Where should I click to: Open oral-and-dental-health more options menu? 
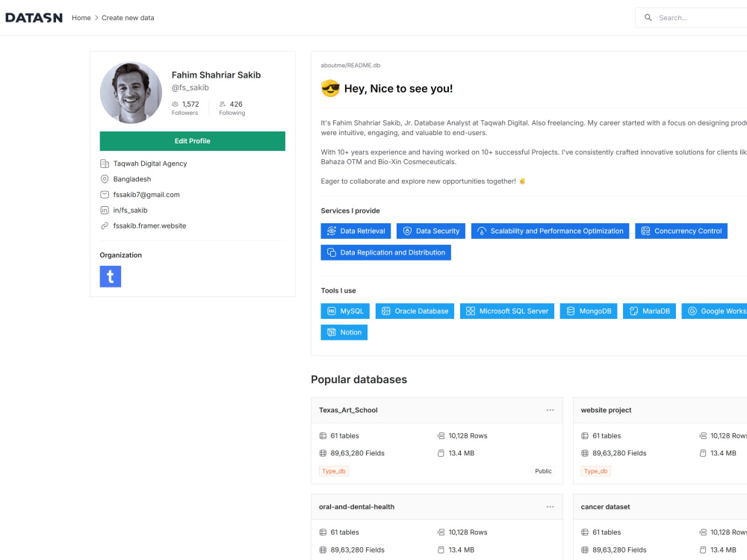pyautogui.click(x=551, y=507)
